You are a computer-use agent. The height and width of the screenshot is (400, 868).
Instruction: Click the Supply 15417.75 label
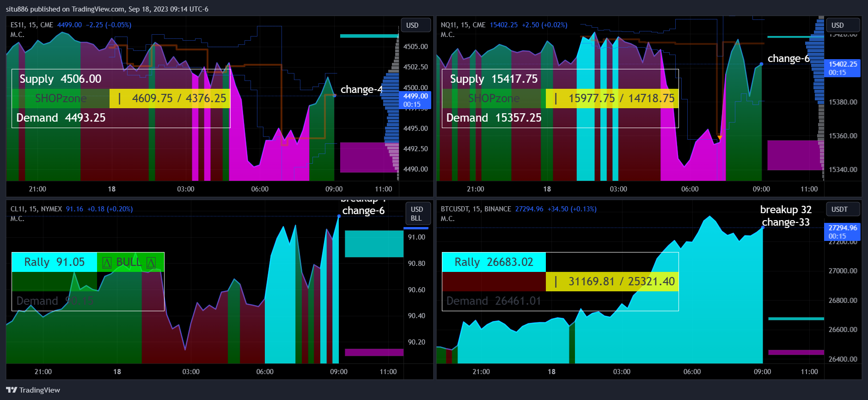coord(494,79)
